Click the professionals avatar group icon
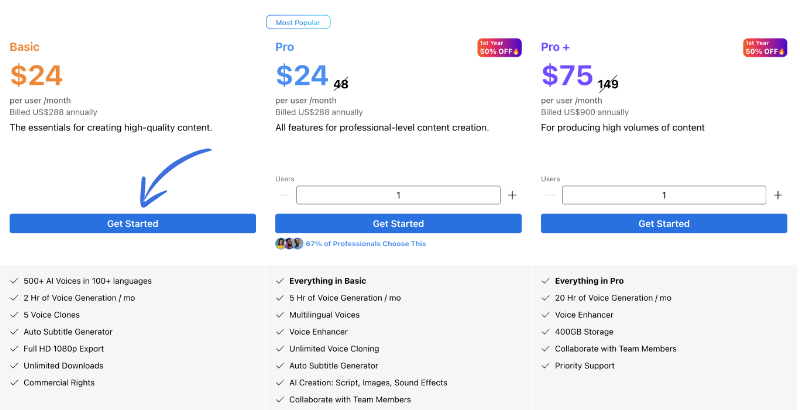This screenshot has width=800, height=410. (x=291, y=243)
